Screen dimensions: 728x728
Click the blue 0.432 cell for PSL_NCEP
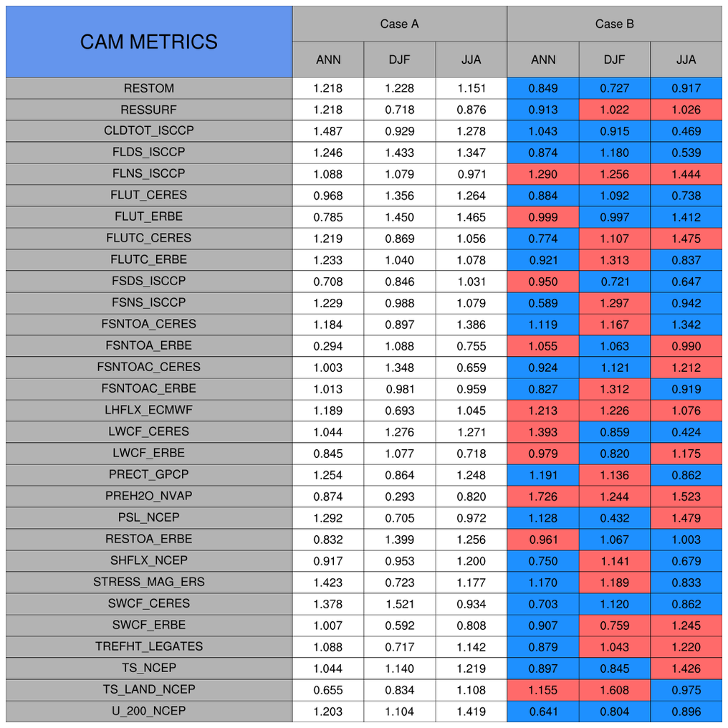(x=614, y=518)
